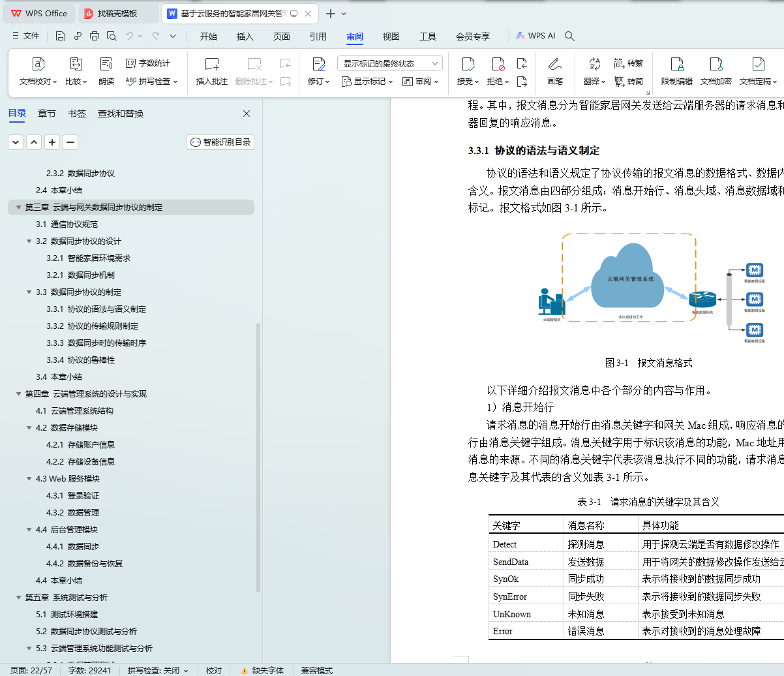Image resolution: width=784 pixels, height=676 pixels.
Task: Collapse 第三章 chapter in outline
Action: (18, 207)
